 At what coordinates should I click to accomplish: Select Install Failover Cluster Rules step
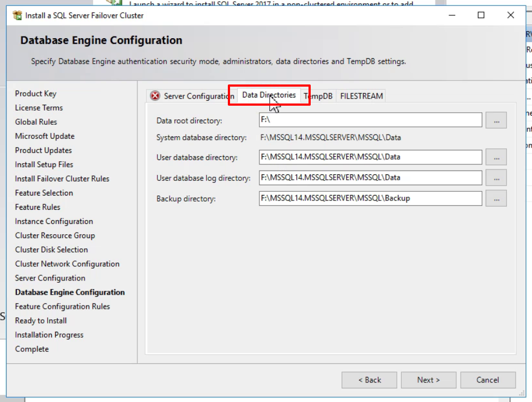coord(62,179)
